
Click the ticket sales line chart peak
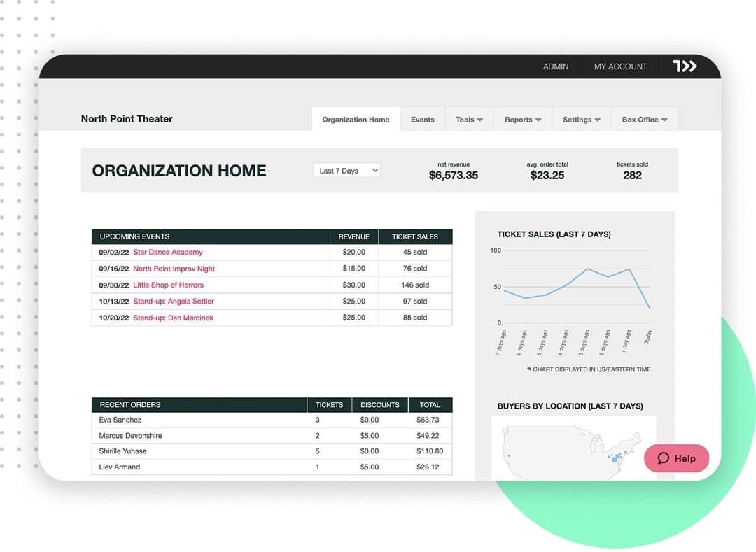pyautogui.click(x=587, y=269)
